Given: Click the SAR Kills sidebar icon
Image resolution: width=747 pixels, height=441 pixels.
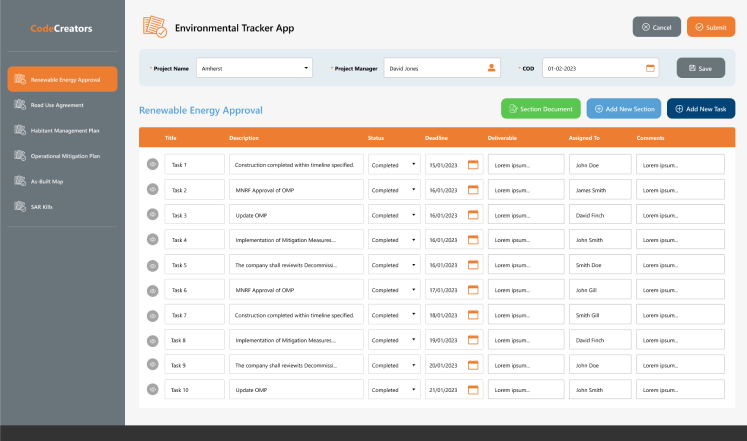Looking at the screenshot, I should [x=20, y=207].
